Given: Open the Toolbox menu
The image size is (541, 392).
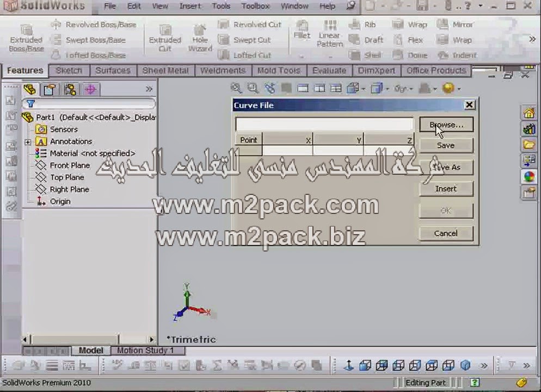Looking at the screenshot, I should (x=255, y=6).
